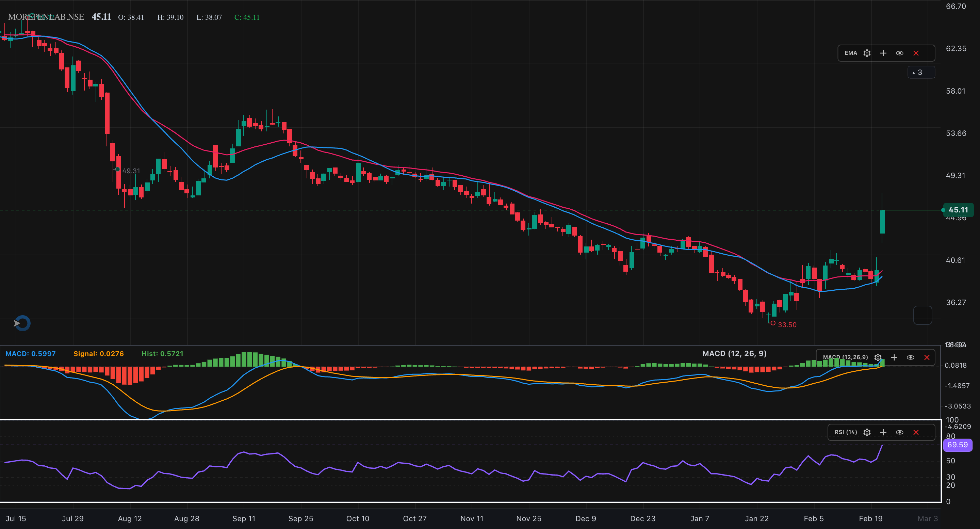Click the RSI 69.59 value badge
This screenshot has width=980, height=529.
(x=957, y=445)
